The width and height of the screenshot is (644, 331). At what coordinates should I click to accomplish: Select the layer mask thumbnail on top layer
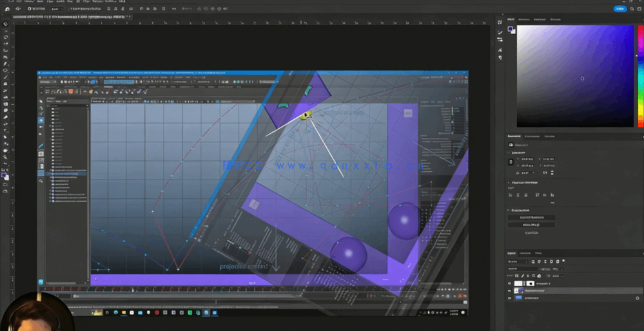point(530,283)
